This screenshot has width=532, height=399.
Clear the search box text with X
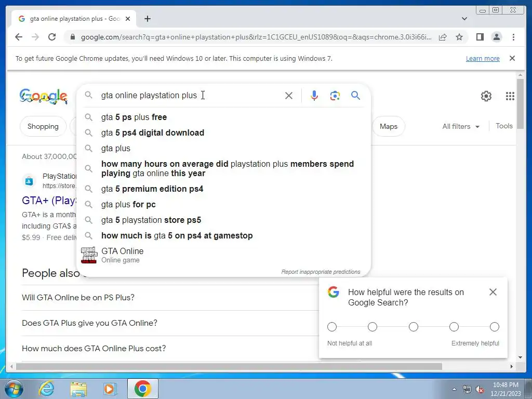pyautogui.click(x=289, y=96)
